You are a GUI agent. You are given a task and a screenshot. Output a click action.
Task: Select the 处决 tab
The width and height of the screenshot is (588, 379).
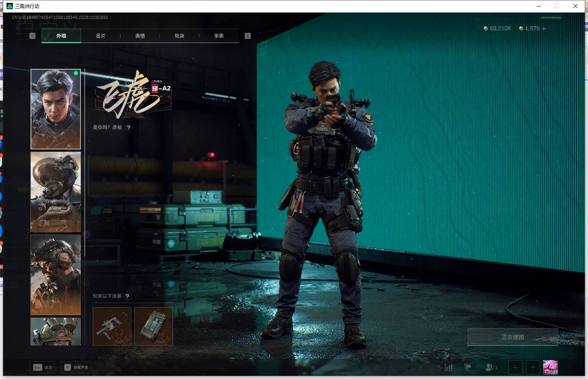[x=179, y=36]
